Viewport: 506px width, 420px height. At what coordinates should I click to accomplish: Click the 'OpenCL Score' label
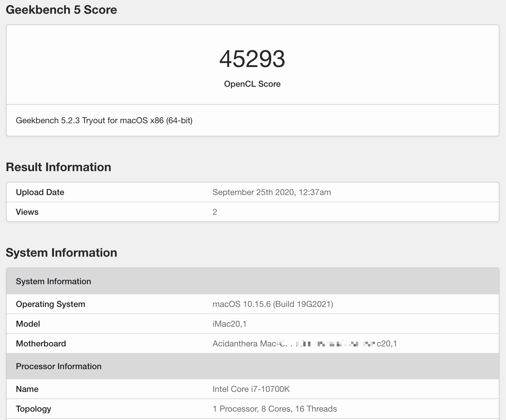[x=252, y=84]
